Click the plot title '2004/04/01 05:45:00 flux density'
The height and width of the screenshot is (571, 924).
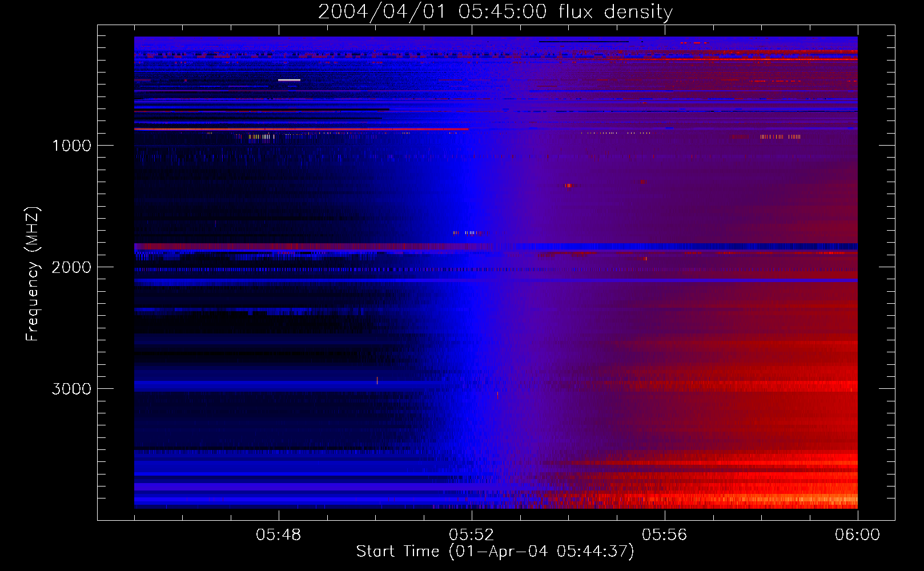pyautogui.click(x=495, y=12)
